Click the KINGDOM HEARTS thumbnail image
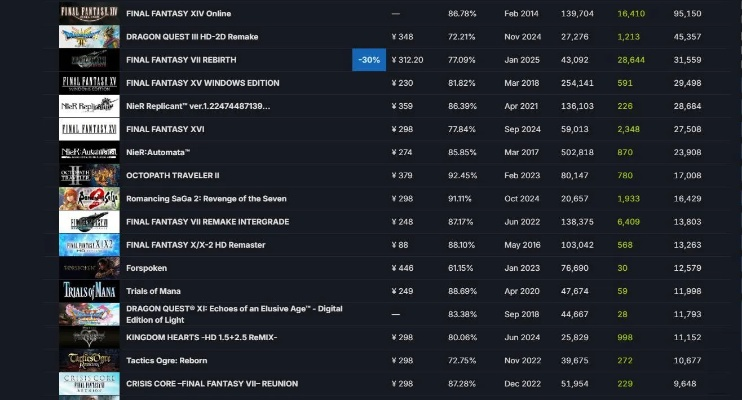Screen dimensions: 742x400 click(x=89, y=337)
